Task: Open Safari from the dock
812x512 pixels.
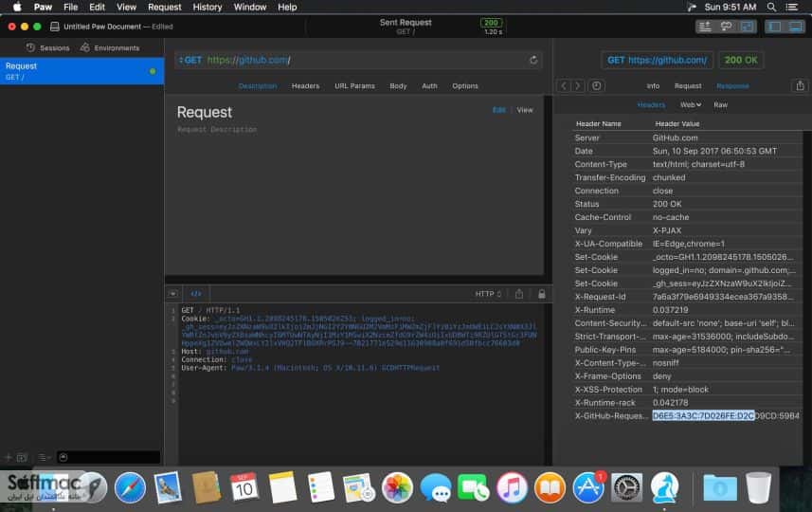Action: click(x=130, y=487)
